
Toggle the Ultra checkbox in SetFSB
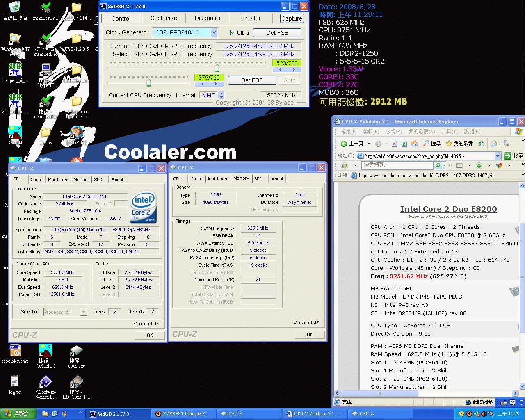pyautogui.click(x=233, y=33)
